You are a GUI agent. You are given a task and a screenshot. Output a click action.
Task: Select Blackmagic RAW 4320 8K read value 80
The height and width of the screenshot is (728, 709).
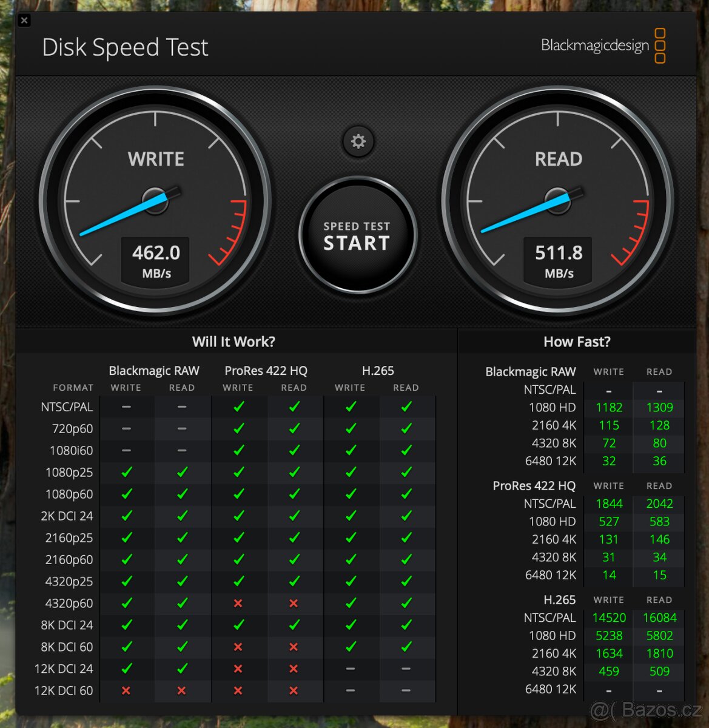click(x=659, y=443)
